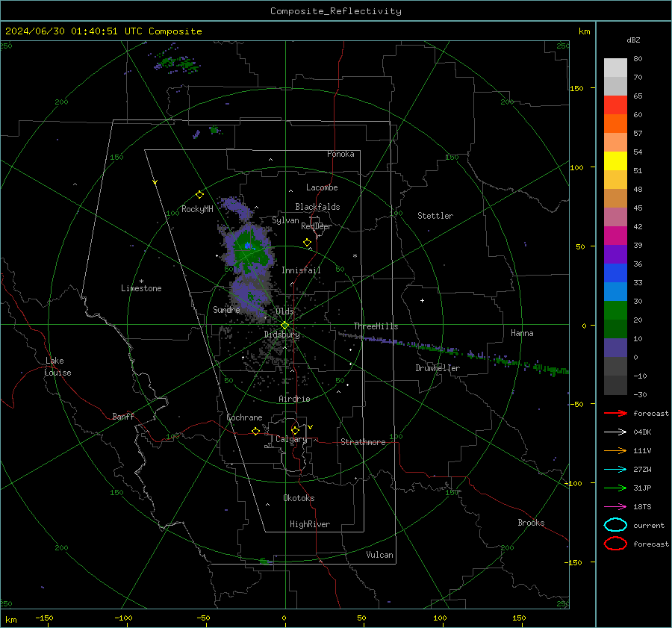Click the Composite_Reflectivity title
Image resolution: width=672 pixels, height=628 pixels.
click(335, 11)
